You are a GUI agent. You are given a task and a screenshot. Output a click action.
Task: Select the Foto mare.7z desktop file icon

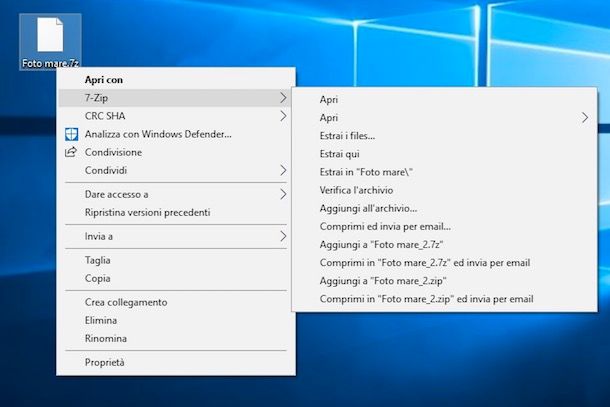(x=50, y=42)
